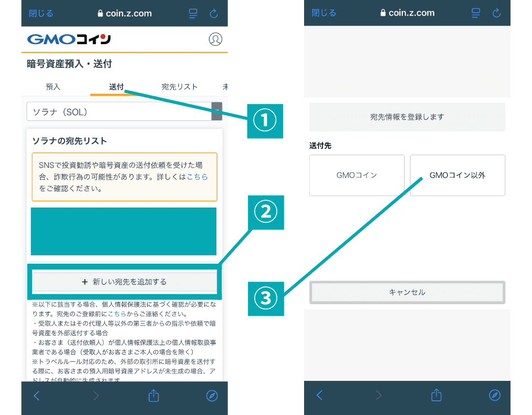Click the GMOコイン logo
The width and height of the screenshot is (532, 415).
coord(69,39)
